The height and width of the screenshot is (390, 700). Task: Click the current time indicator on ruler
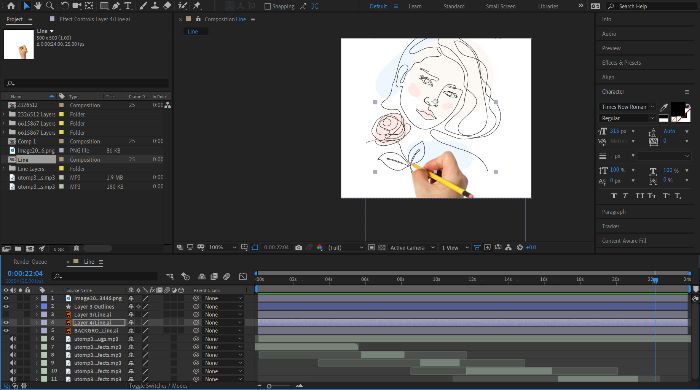[x=654, y=280]
